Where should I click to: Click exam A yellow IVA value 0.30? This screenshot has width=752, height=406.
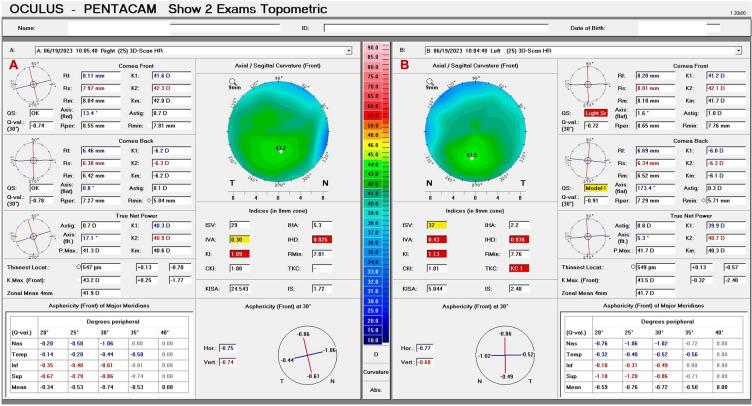point(239,239)
